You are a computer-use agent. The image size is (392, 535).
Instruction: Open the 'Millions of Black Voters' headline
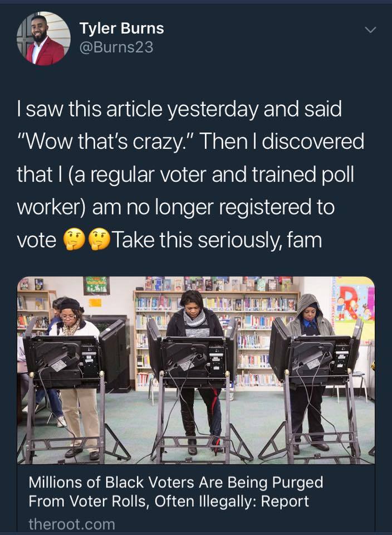pyautogui.click(x=176, y=492)
